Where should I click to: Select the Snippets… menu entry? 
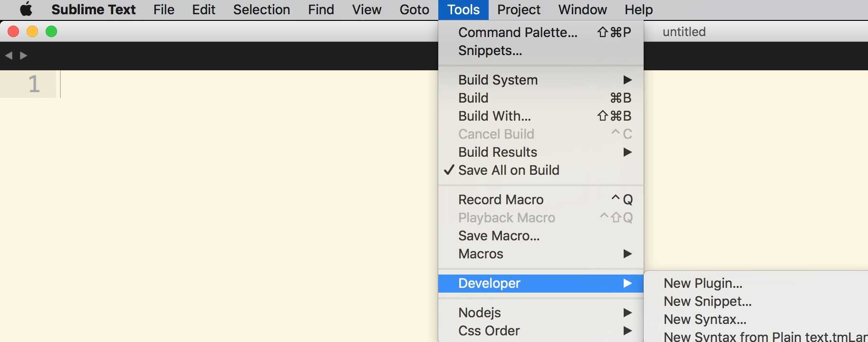541,50
